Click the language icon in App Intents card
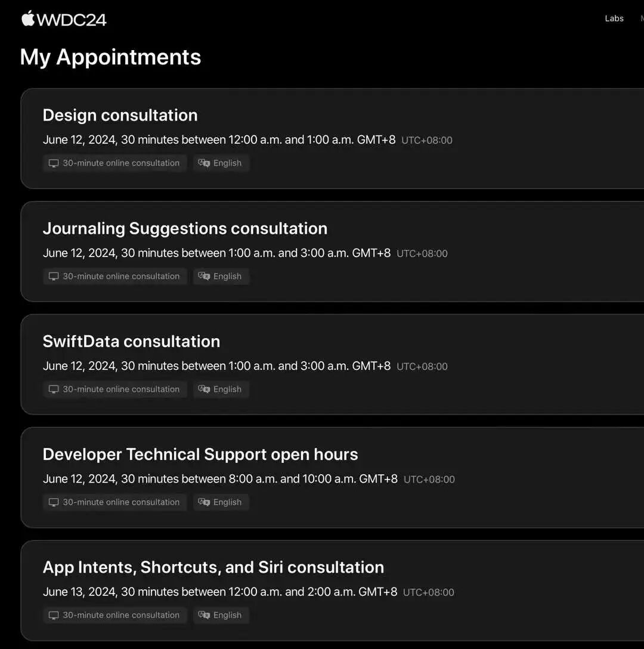Screen dimensions: 644x649 [203, 615]
